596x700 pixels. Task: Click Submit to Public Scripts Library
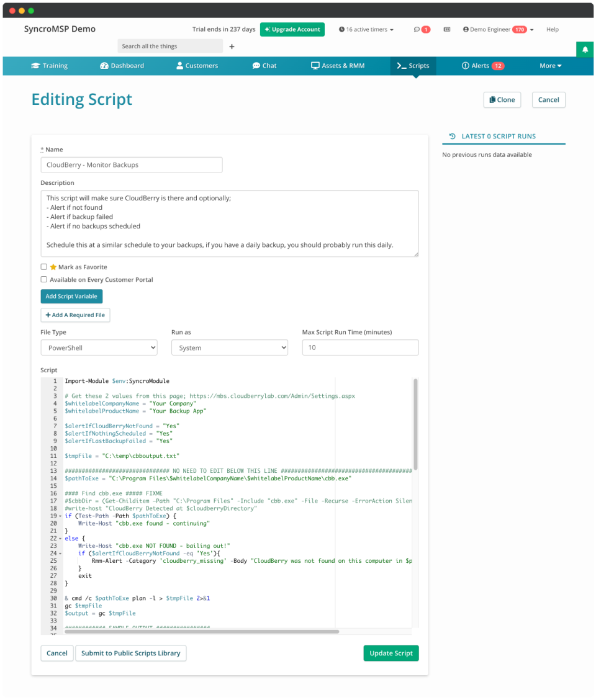(x=131, y=653)
